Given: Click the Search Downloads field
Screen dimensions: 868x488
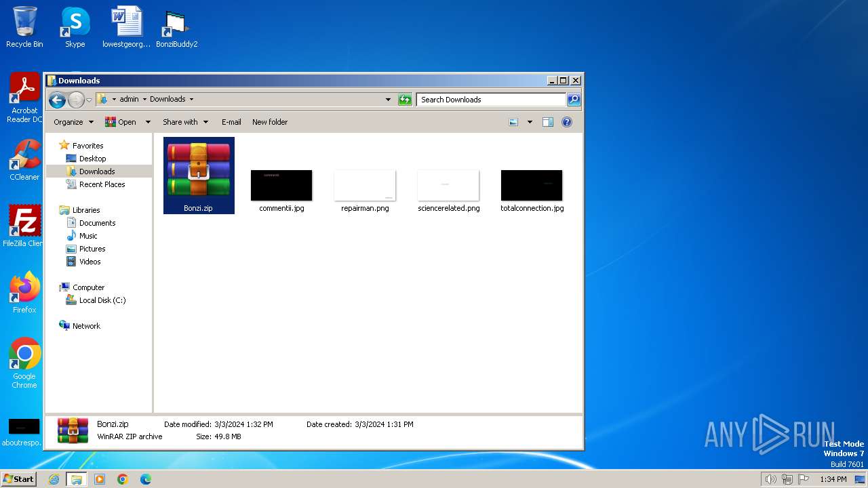Looking at the screenshot, I should (492, 100).
